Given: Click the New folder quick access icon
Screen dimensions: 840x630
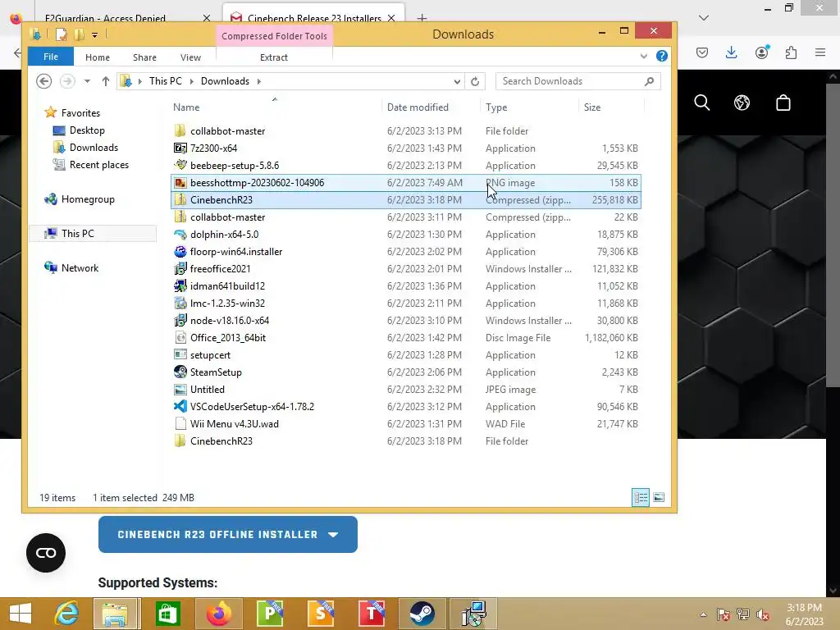Looking at the screenshot, I should [80, 34].
